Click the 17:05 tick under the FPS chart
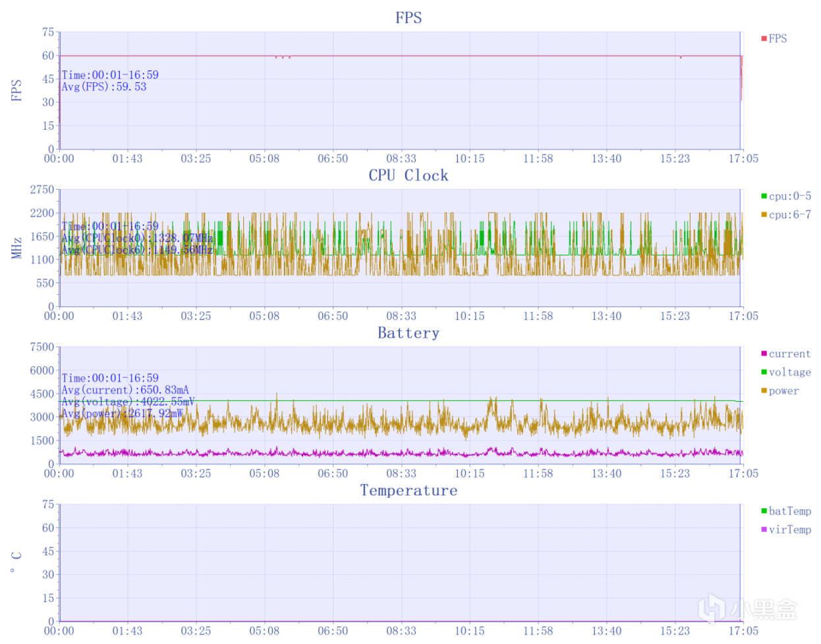 (x=743, y=158)
